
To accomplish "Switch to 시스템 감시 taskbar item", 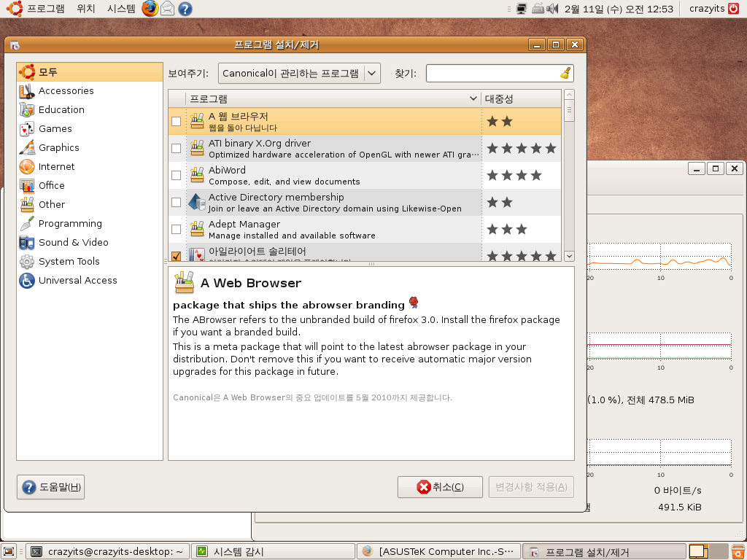I will [x=274, y=551].
